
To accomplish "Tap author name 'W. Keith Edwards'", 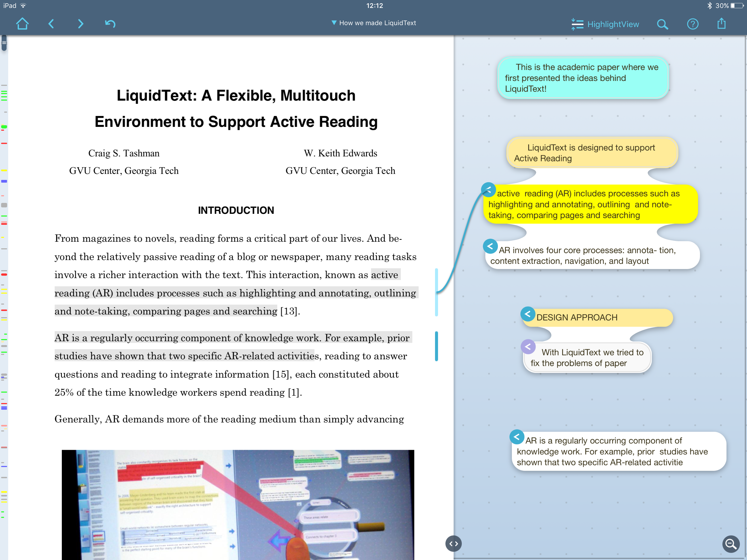I will click(x=340, y=153).
